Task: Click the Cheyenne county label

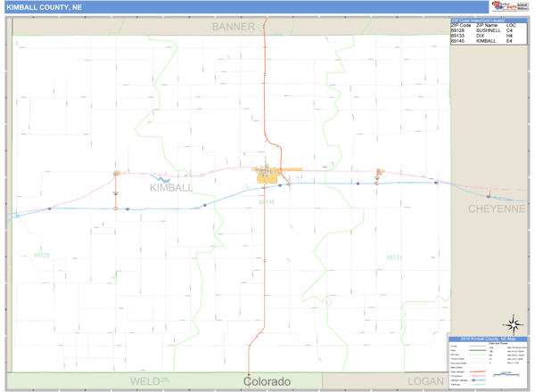Action: pos(497,208)
